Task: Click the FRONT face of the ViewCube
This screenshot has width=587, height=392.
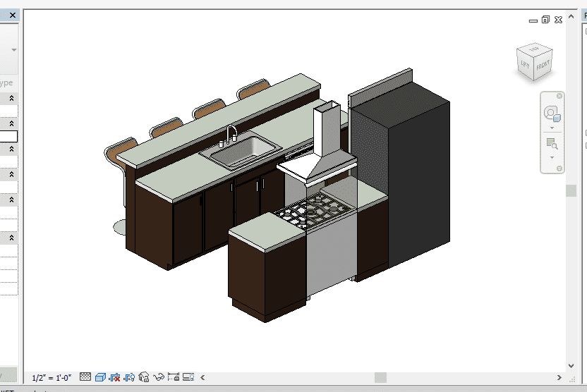Action: pyautogui.click(x=543, y=68)
